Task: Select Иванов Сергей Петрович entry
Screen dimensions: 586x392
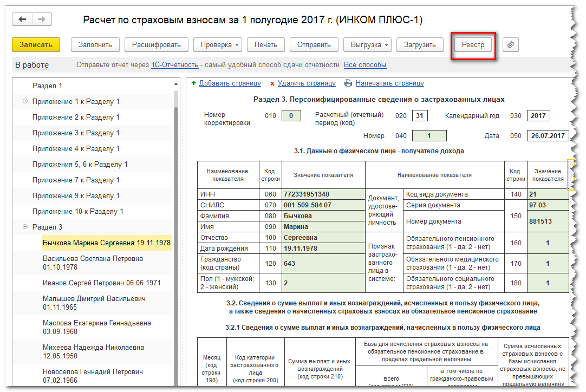Action: coord(102,283)
